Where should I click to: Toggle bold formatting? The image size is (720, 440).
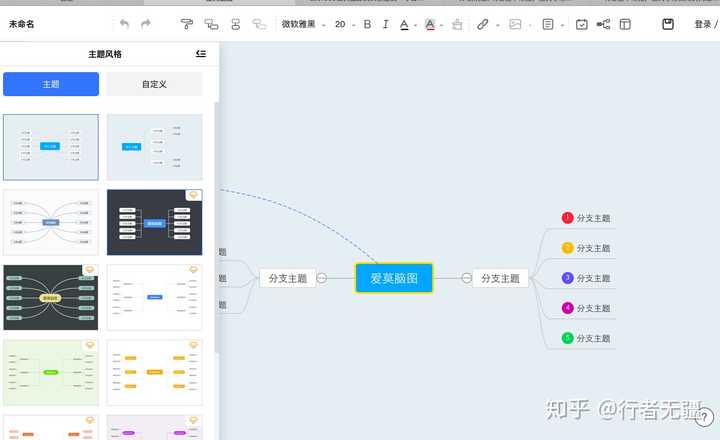tap(367, 24)
